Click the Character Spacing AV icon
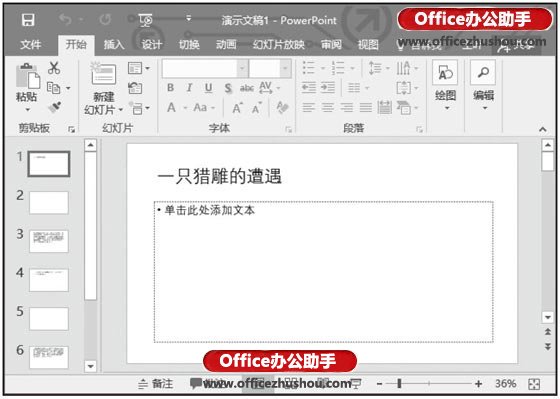 click(x=266, y=88)
